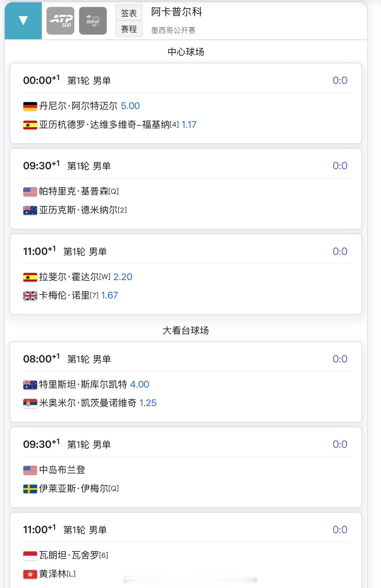The width and height of the screenshot is (381, 588).
Task: Select the 5.00 odds for 丹尼尔·阿尔特迈尔
Action: (x=130, y=106)
